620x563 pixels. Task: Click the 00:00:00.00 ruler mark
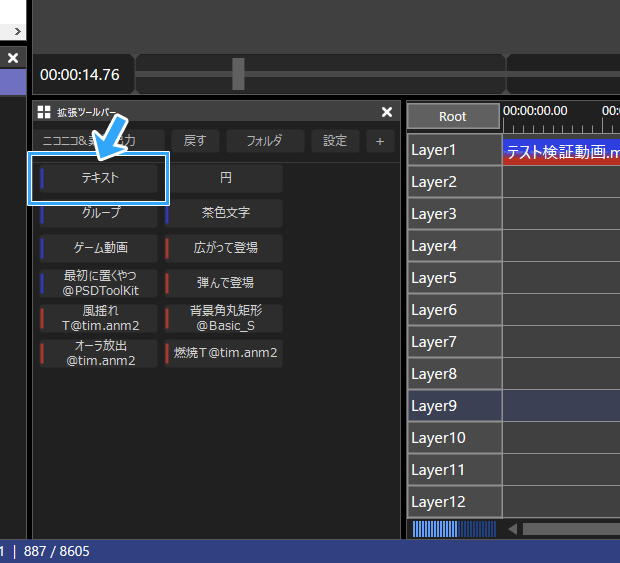pyautogui.click(x=535, y=111)
